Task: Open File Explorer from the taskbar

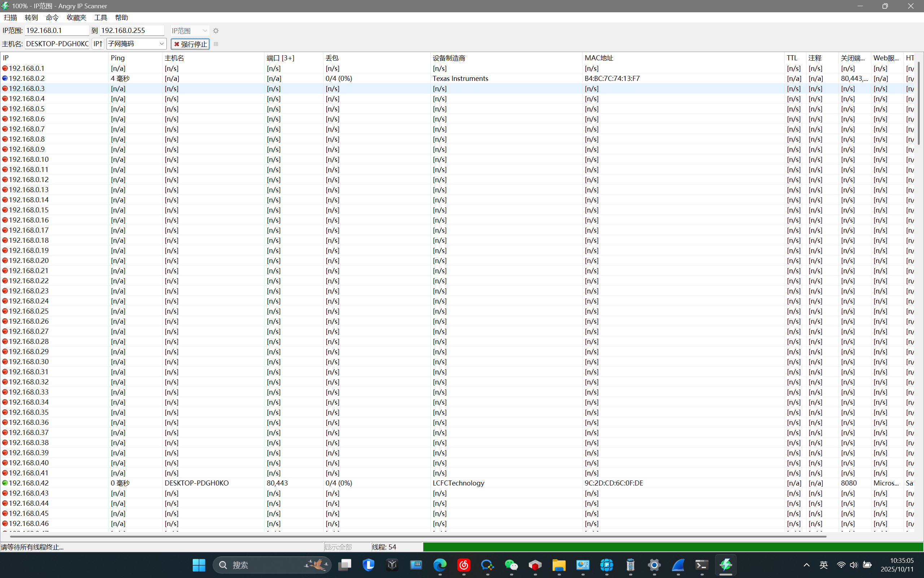Action: click(x=559, y=565)
